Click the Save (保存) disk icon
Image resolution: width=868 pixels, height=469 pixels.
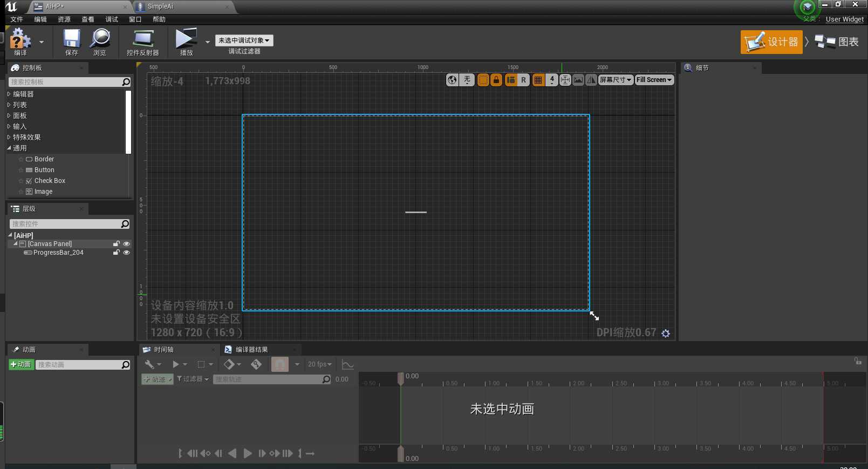(71, 40)
